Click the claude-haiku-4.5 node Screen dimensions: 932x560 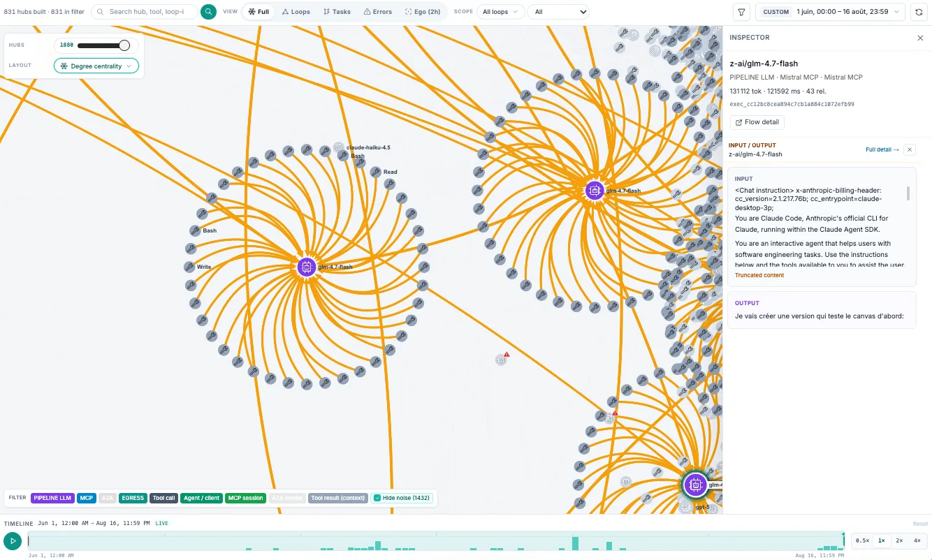pos(339,147)
